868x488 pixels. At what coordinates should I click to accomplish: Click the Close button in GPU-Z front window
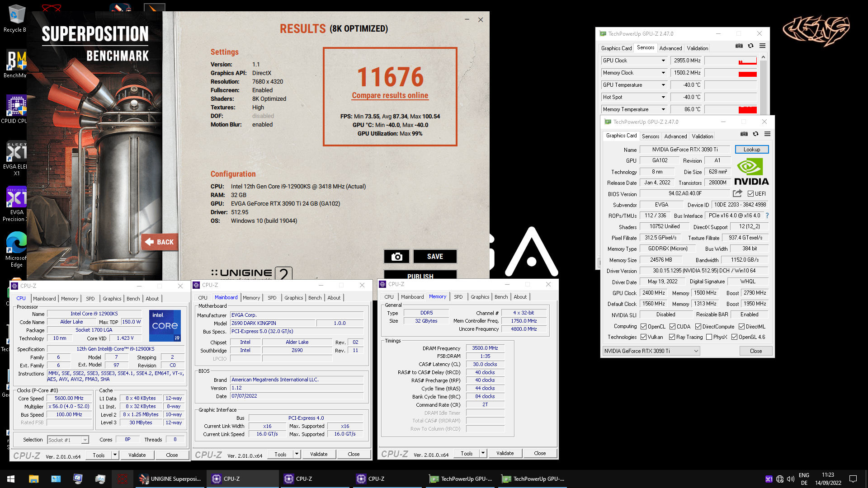click(755, 351)
